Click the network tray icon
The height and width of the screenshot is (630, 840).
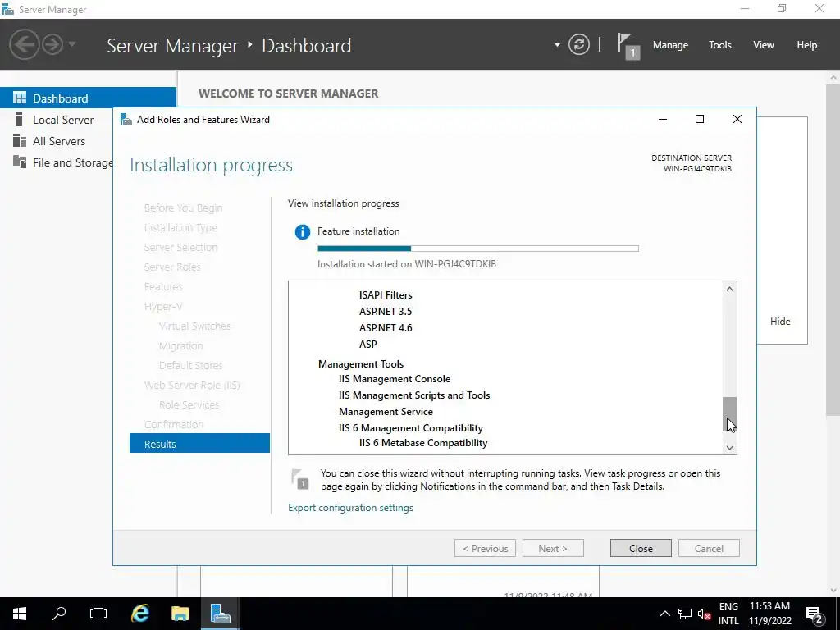685,614
